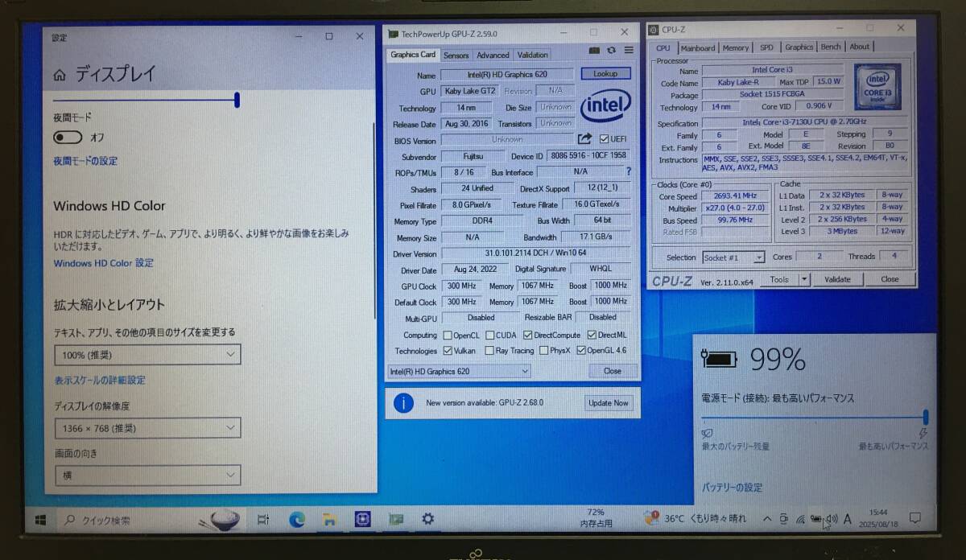Switch to the Graphics tab in CPU-Z
Viewport: 966px width, 560px height.
tap(799, 47)
